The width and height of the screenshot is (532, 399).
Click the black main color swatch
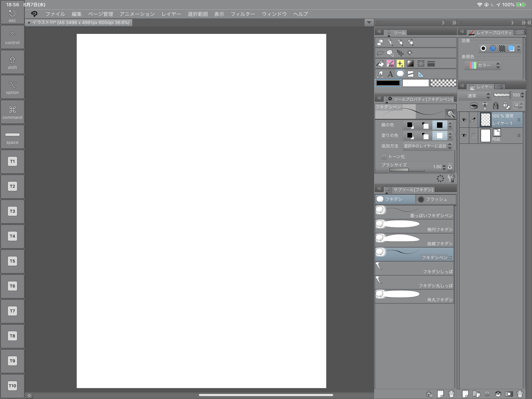click(x=388, y=83)
